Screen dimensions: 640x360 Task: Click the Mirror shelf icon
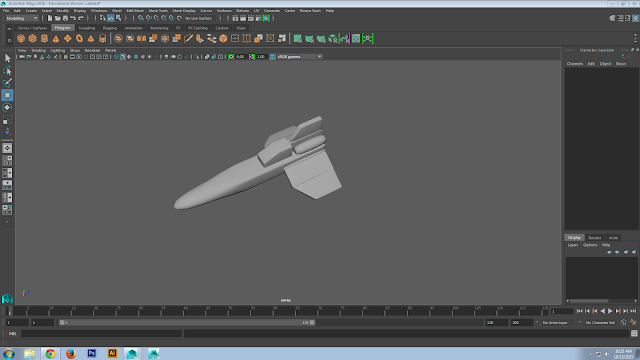[141, 38]
